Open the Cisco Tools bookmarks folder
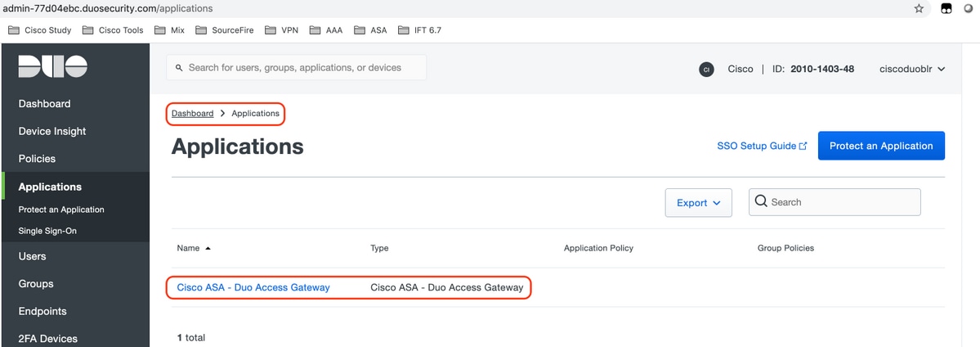 coord(113,29)
